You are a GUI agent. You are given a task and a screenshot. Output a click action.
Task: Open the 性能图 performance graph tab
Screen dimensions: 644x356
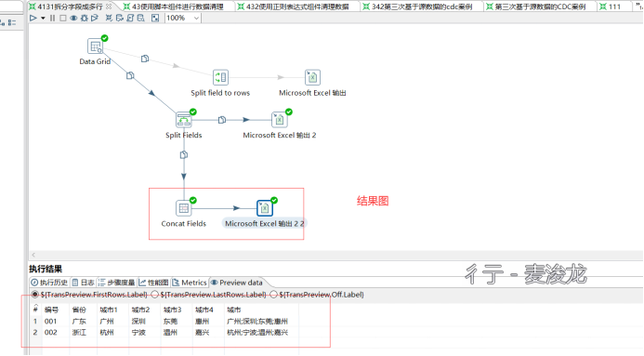(153, 283)
